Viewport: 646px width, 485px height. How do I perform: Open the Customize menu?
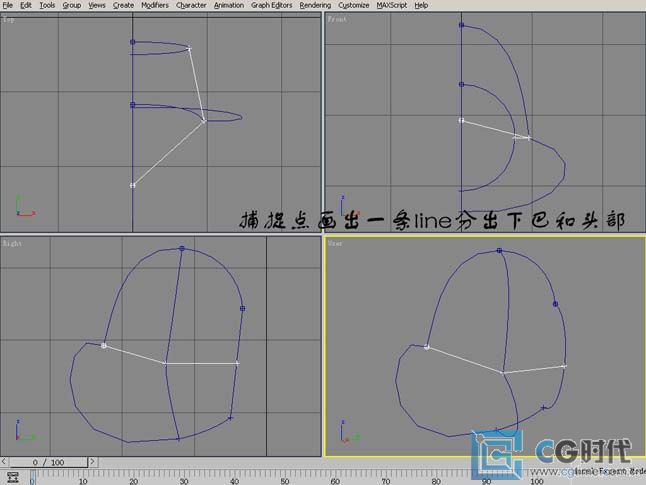[353, 5]
